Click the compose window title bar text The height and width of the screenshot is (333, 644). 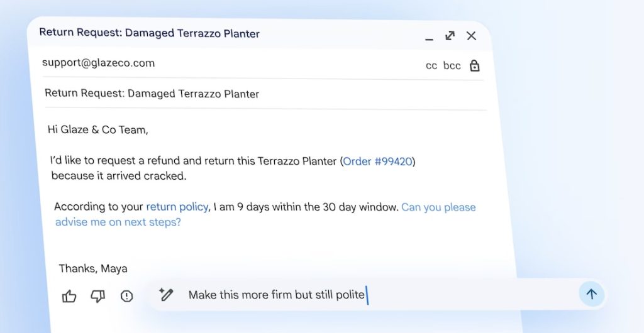click(150, 33)
